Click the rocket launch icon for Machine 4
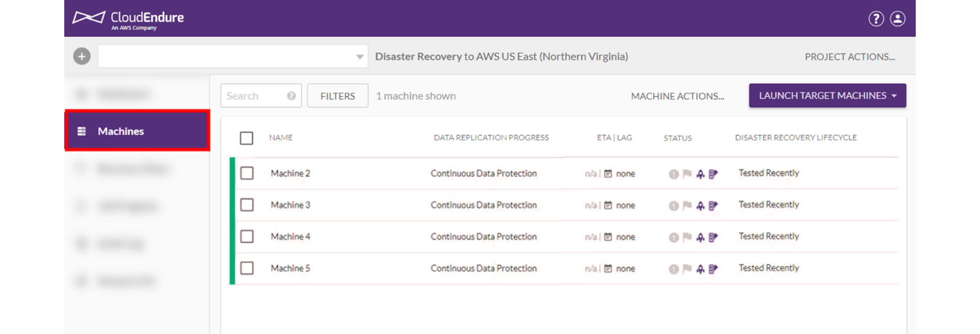The height and width of the screenshot is (334, 980). click(x=700, y=237)
